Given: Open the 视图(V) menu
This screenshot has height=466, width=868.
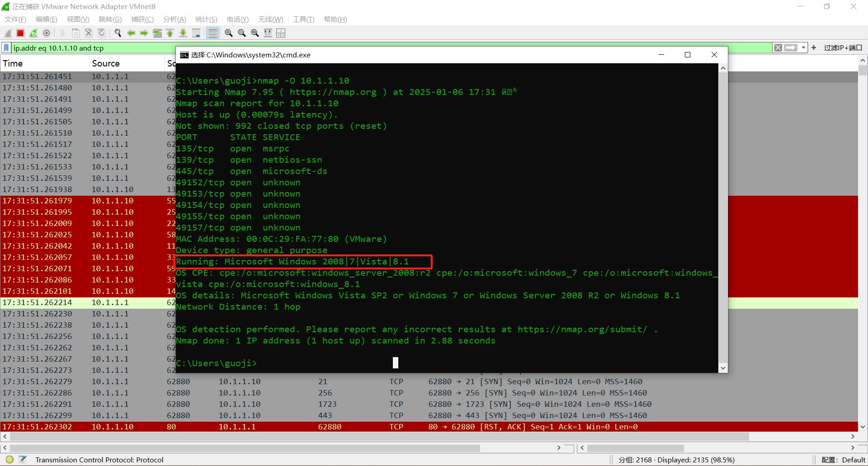Looking at the screenshot, I should pos(78,19).
